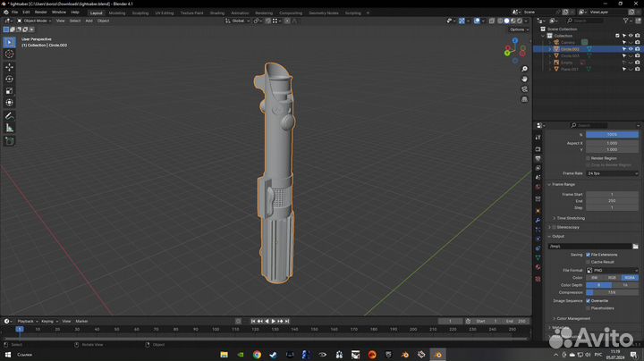Select the Select Box tool
The image size is (644, 361).
pos(10,42)
